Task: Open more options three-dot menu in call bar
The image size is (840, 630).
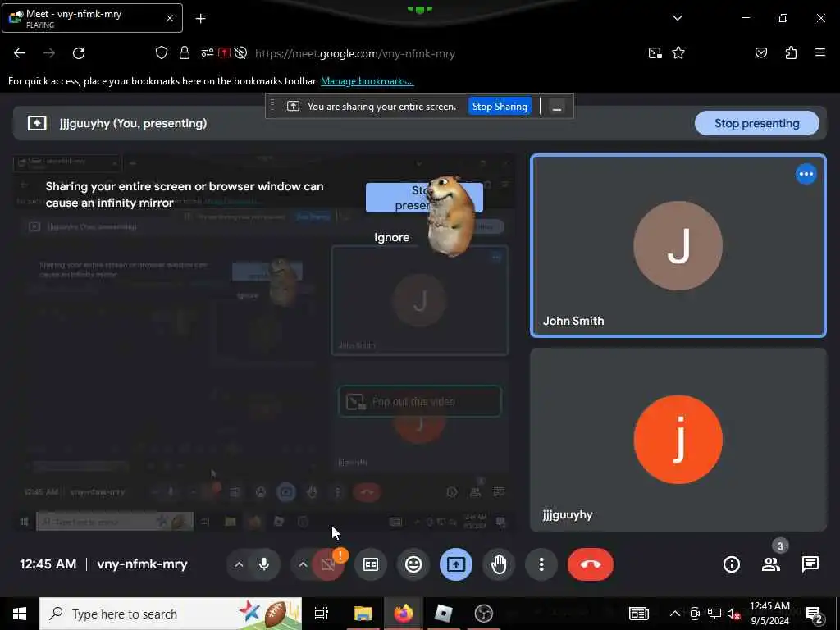Action: 541,564
